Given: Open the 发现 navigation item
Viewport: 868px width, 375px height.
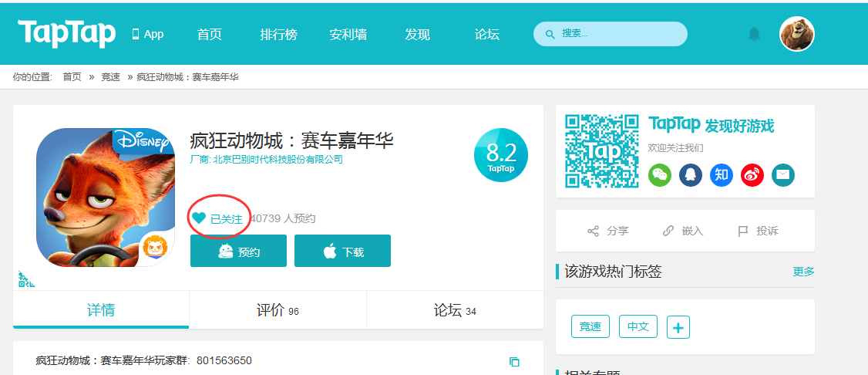Looking at the screenshot, I should point(417,35).
